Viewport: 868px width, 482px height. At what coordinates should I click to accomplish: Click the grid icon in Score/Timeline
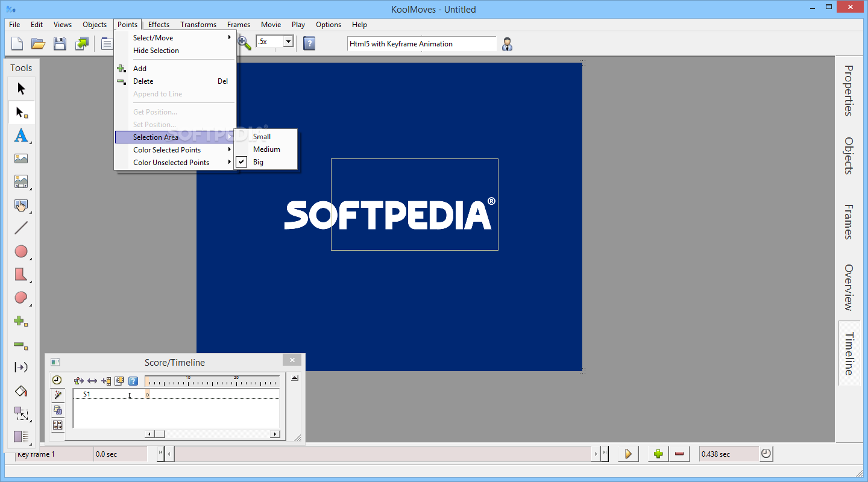pyautogui.click(x=57, y=425)
